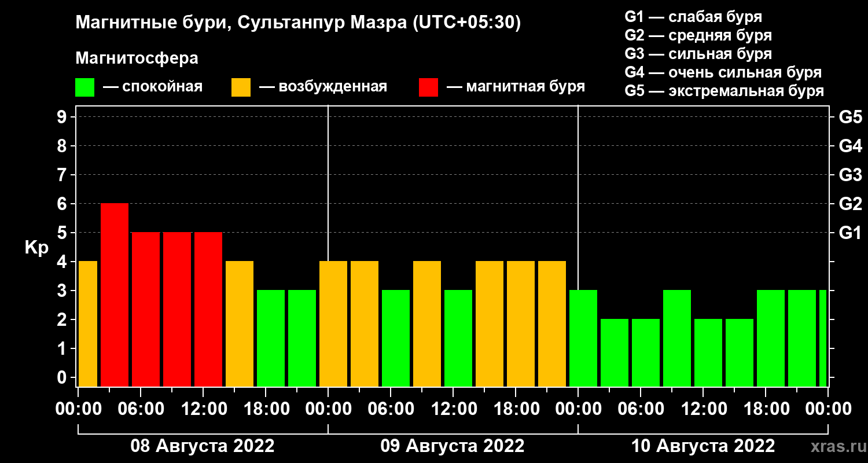Click the right-axis G2 label
The image size is (868, 463).
point(850,204)
